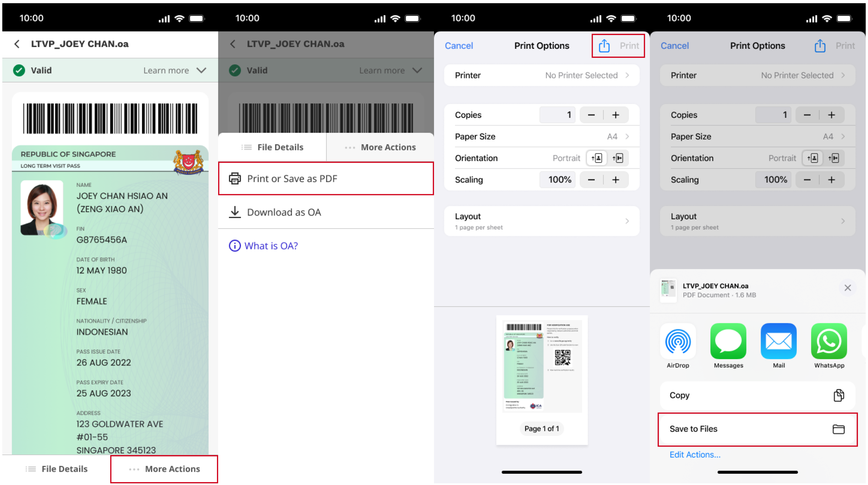Tap the page 1 print preview thumbnail
868x485 pixels.
(542, 366)
